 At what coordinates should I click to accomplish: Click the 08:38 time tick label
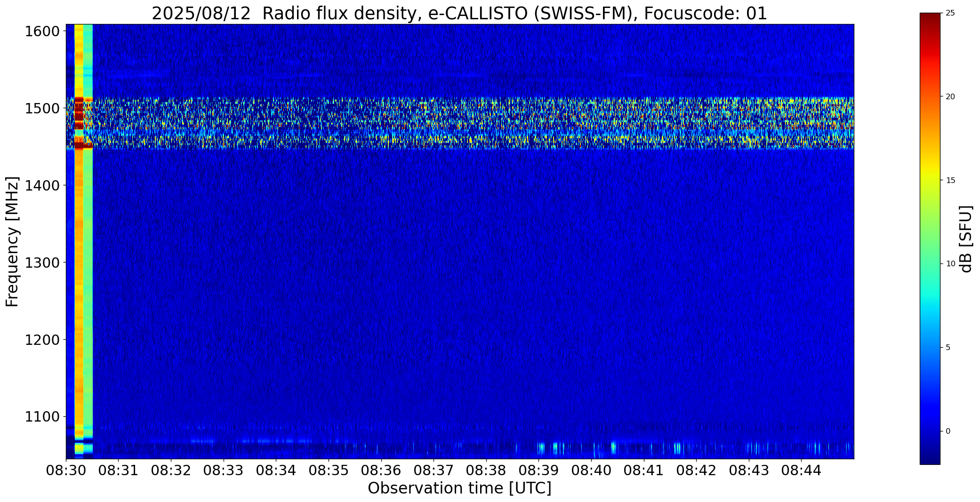(486, 470)
